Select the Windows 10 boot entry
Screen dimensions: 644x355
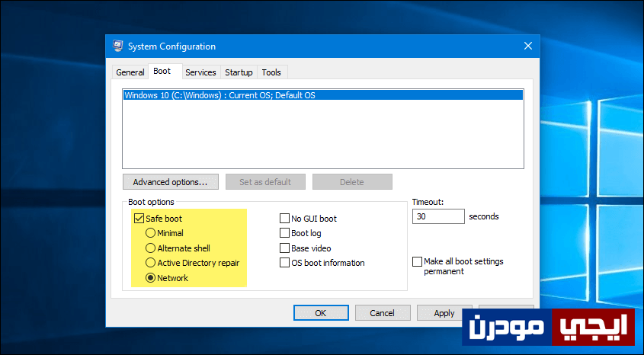323,95
